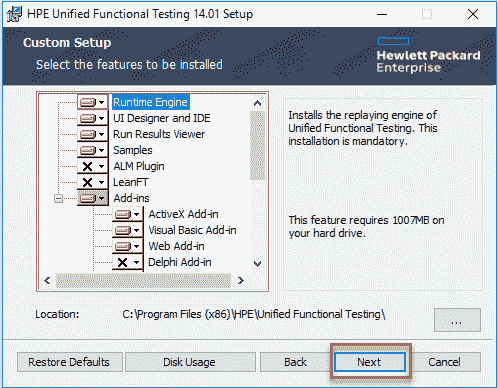
Task: Proceed with the Next button
Action: click(x=370, y=362)
